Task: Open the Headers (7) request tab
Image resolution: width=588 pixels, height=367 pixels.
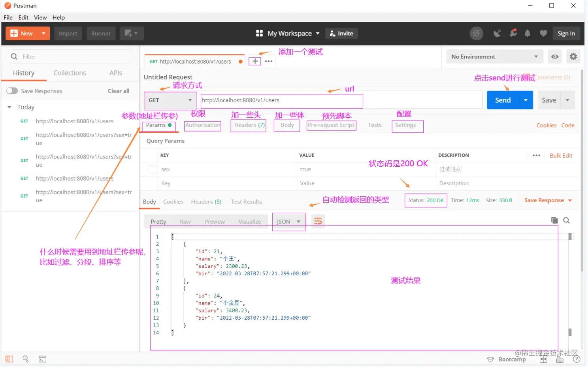Action: coord(249,125)
